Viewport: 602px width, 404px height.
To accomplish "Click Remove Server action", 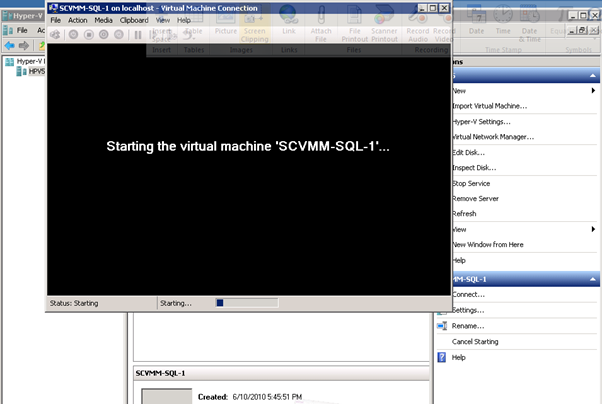I will click(x=476, y=199).
